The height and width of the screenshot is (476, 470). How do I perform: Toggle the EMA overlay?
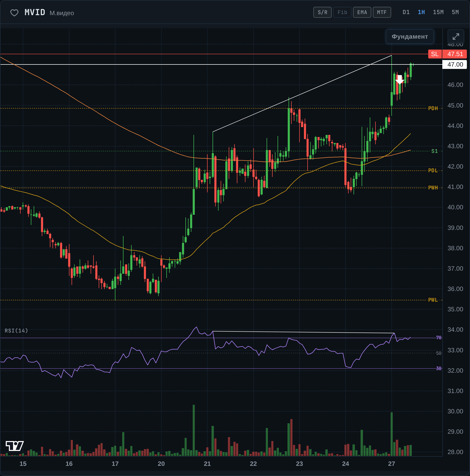point(362,12)
